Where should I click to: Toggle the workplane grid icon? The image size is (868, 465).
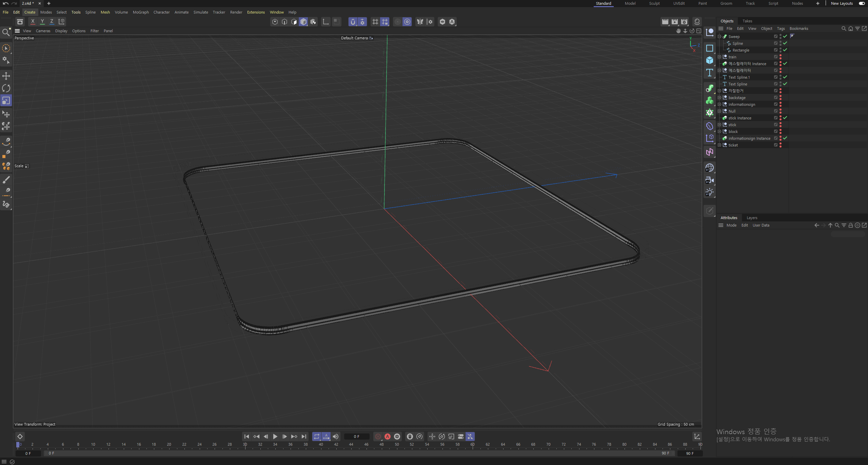pos(375,22)
